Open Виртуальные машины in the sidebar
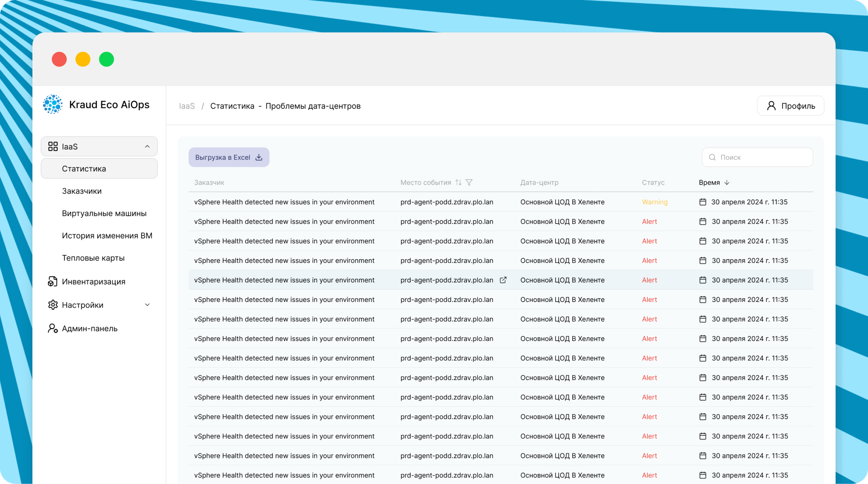 pyautogui.click(x=104, y=213)
